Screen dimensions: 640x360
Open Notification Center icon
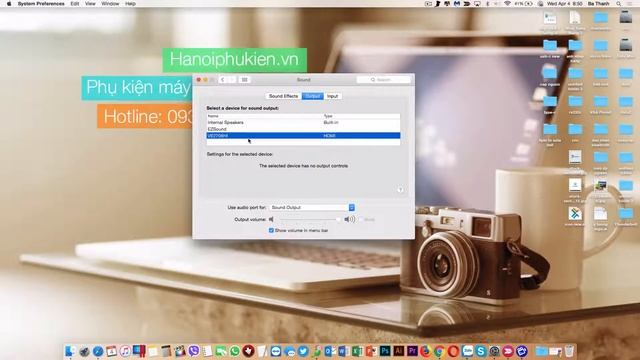630,4
